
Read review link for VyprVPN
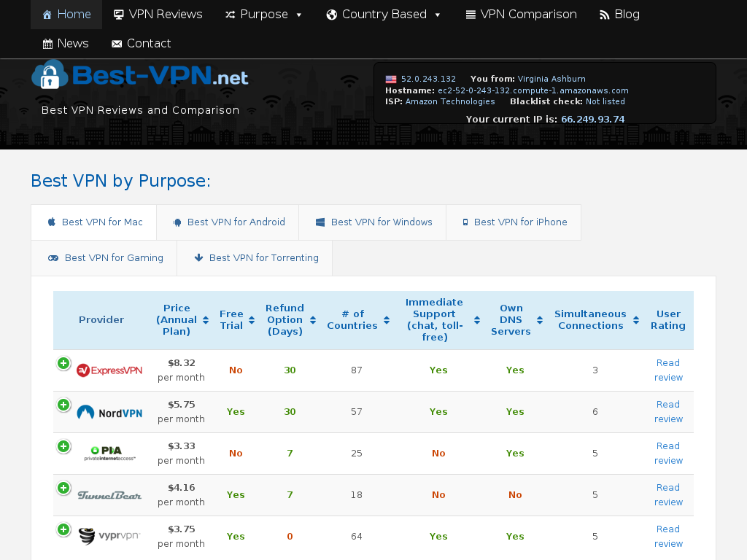[668, 536]
